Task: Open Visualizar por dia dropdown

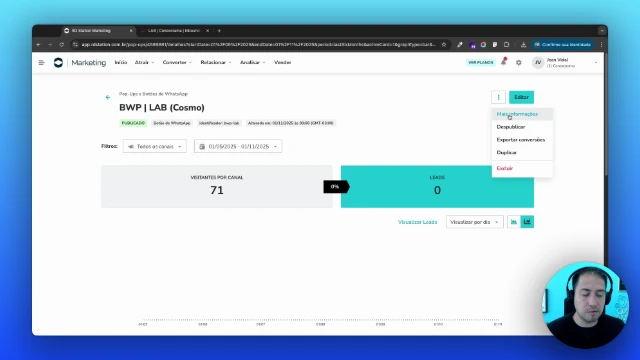Action: 474,222
